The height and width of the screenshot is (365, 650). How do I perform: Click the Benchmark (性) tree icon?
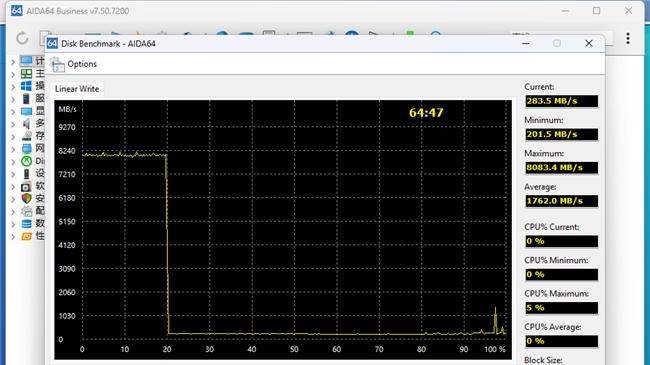tap(27, 236)
